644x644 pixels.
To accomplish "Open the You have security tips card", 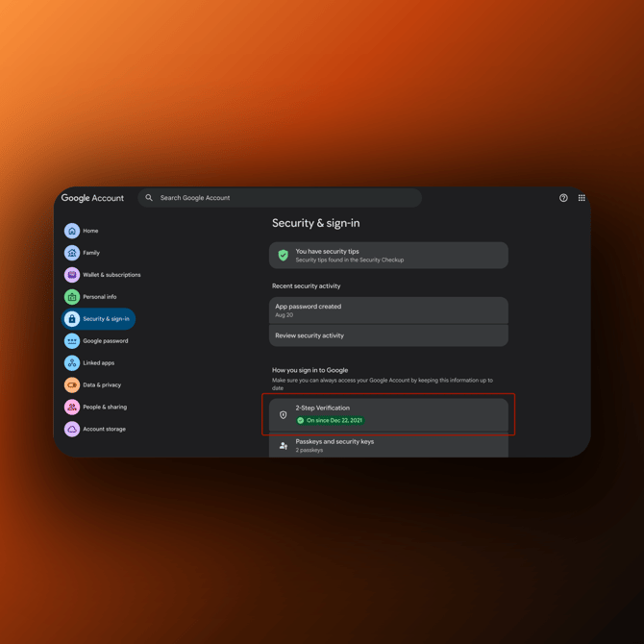I will 388,256.
